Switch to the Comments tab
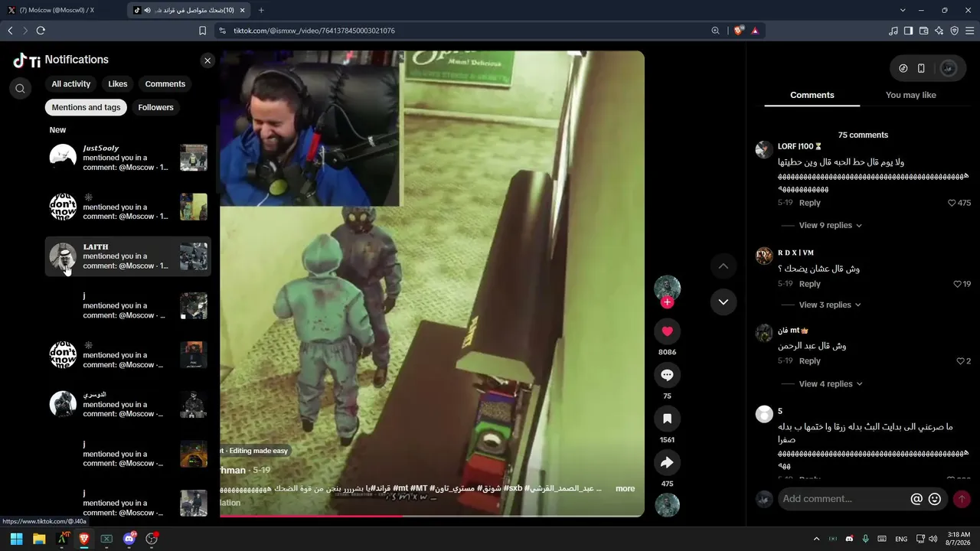This screenshot has height=551, width=980. (x=812, y=95)
